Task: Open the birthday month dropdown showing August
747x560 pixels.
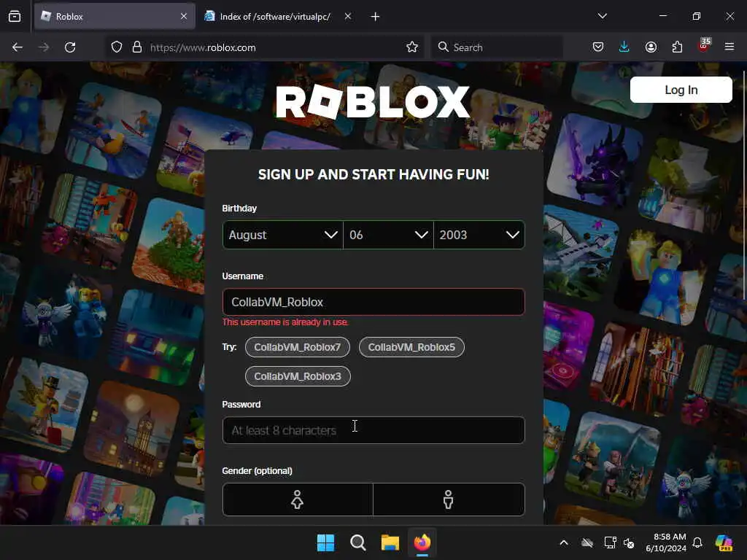Action: tap(283, 235)
